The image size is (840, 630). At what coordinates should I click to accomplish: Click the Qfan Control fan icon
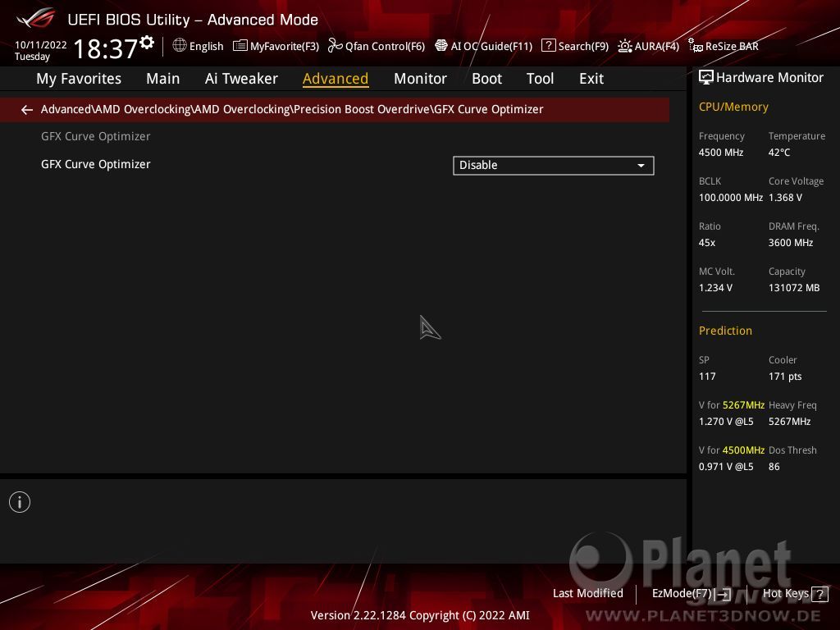click(336, 46)
